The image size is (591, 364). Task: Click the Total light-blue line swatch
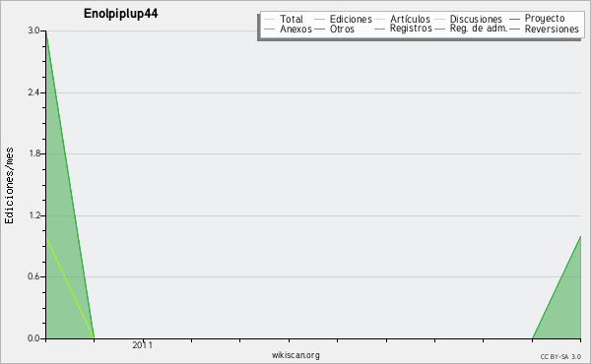[270, 19]
